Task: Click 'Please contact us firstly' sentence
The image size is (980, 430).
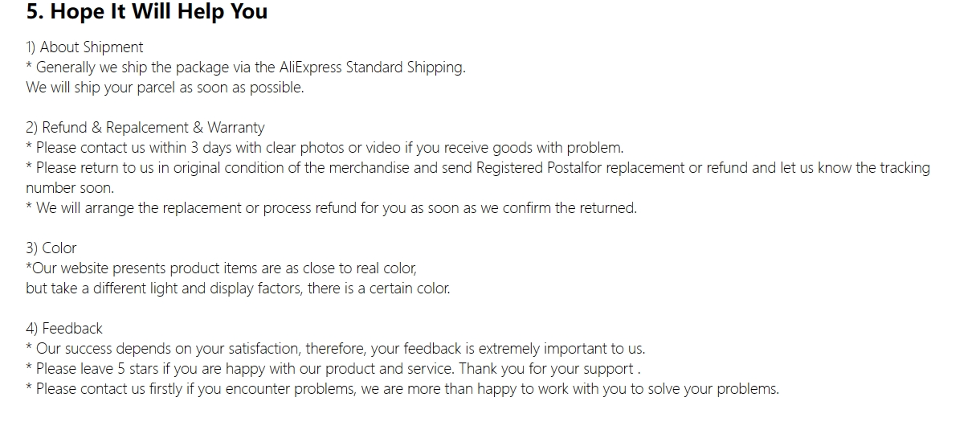Action: point(402,389)
